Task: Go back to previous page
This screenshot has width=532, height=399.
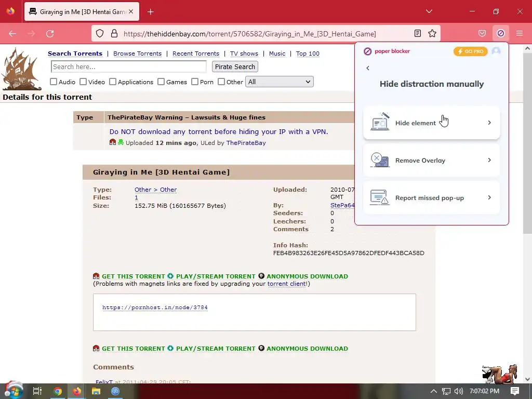Action: pyautogui.click(x=12, y=33)
